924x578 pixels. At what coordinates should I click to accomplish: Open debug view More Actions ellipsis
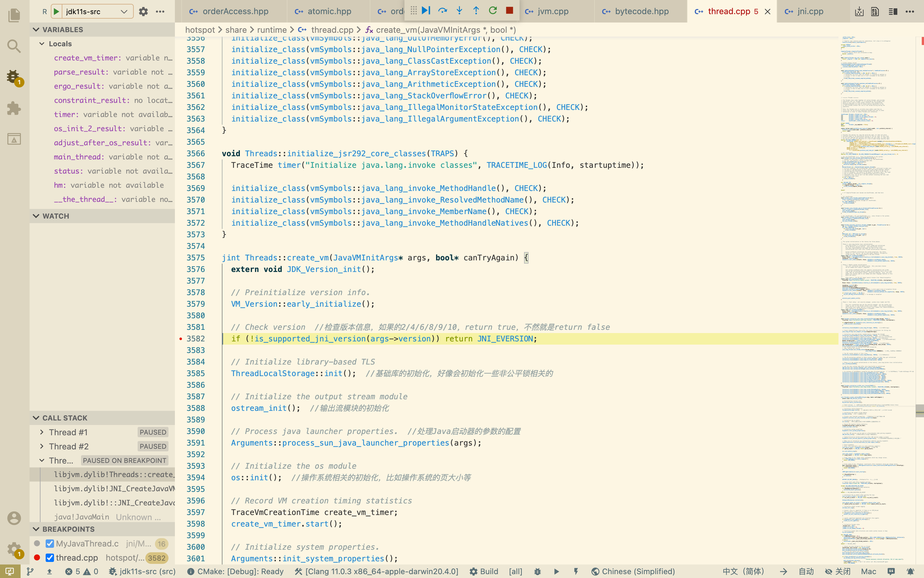[x=160, y=12]
